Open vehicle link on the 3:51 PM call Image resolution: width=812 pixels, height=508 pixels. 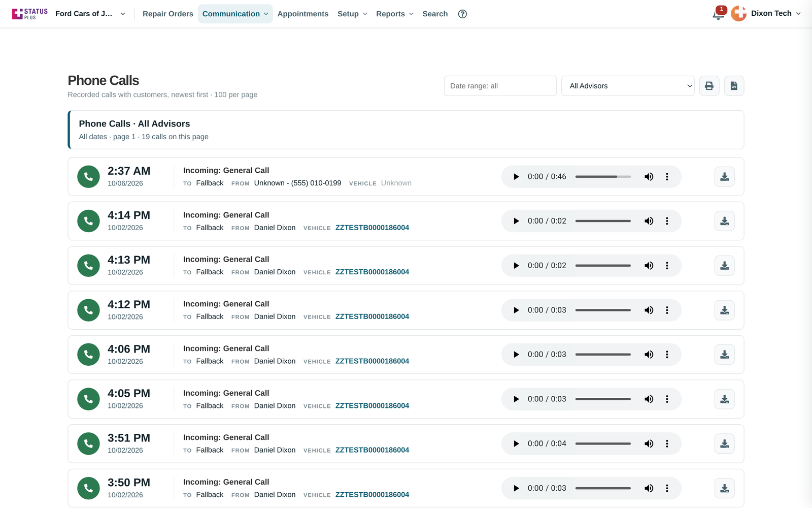(372, 450)
